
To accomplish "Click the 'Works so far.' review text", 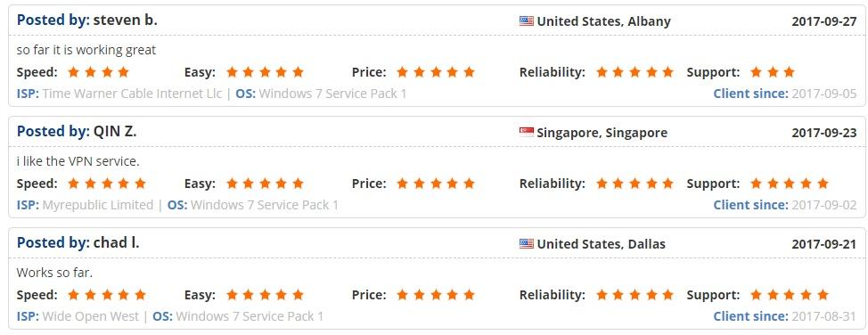I will pyautogui.click(x=53, y=273).
